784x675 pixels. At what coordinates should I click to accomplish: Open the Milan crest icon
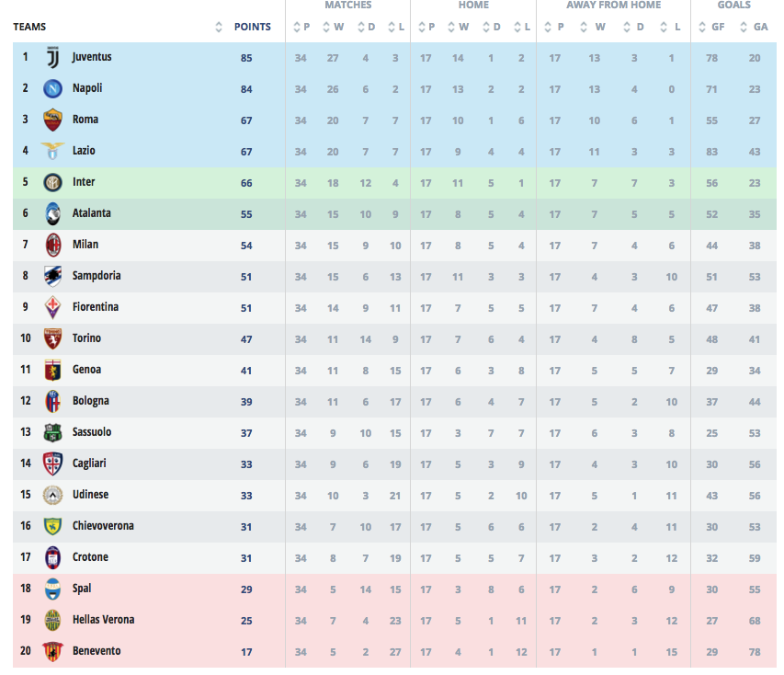point(52,245)
